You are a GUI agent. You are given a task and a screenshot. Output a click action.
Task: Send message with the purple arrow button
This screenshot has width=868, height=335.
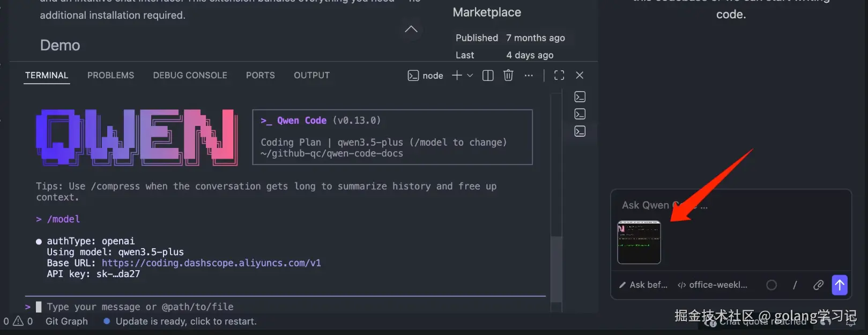coord(840,285)
